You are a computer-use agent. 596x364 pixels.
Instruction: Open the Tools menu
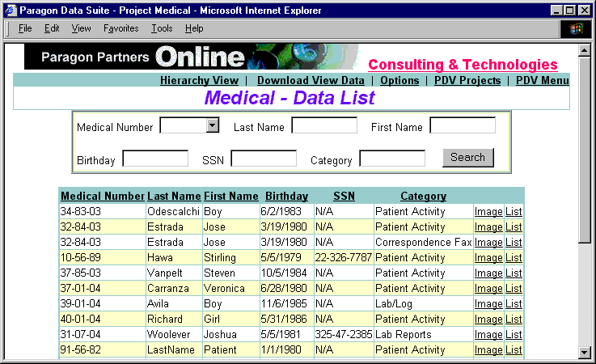coord(162,28)
